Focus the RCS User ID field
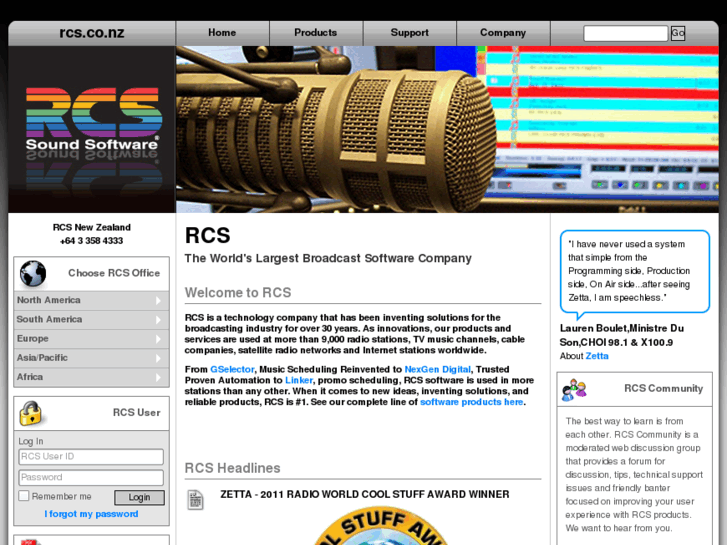Viewport: 727px width, 545px height. point(91,457)
